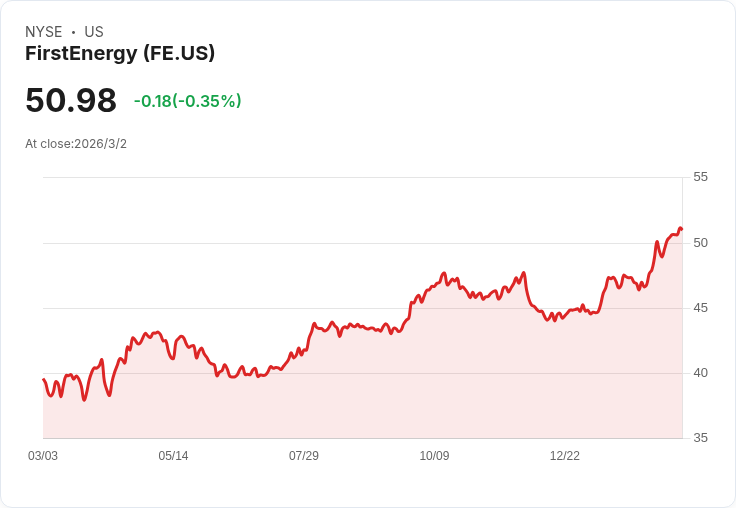Select the 05/14 date on the x-axis

click(x=173, y=456)
